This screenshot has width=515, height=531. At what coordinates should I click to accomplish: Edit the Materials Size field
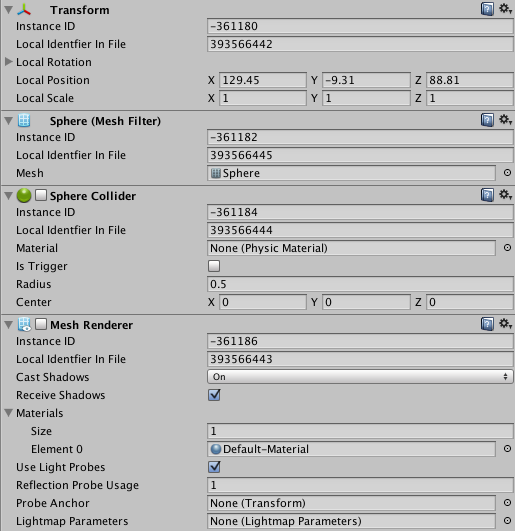[360, 431]
